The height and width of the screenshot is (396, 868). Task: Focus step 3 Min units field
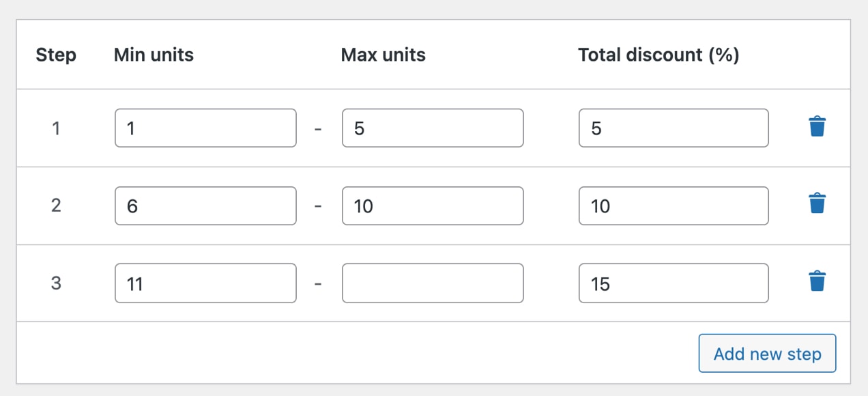pos(205,283)
